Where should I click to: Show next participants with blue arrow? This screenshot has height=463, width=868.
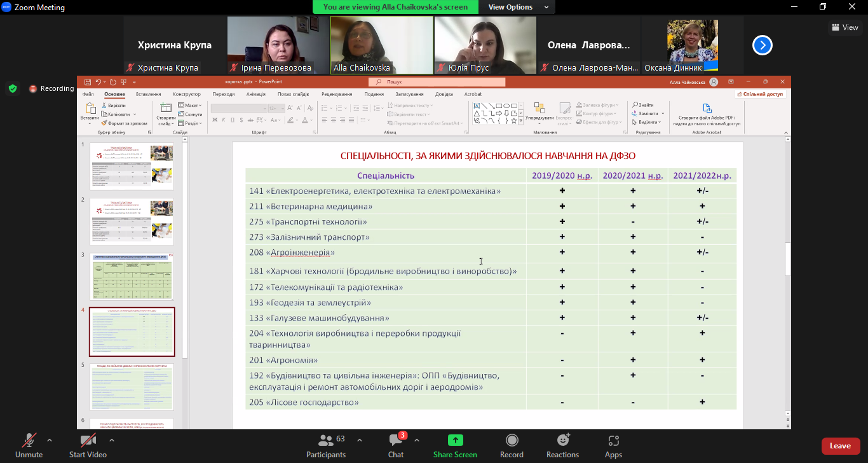coord(763,45)
